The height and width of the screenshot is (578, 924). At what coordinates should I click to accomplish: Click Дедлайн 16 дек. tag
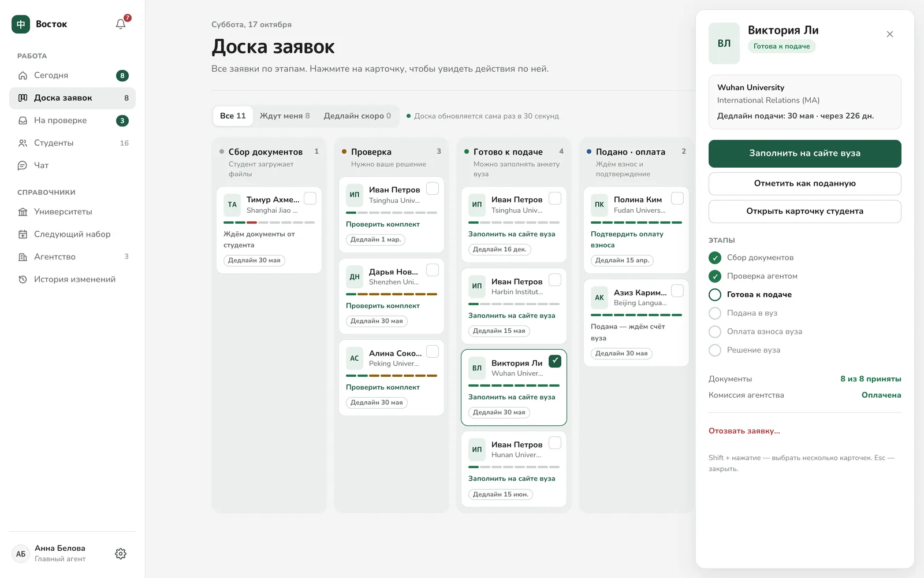(x=500, y=250)
